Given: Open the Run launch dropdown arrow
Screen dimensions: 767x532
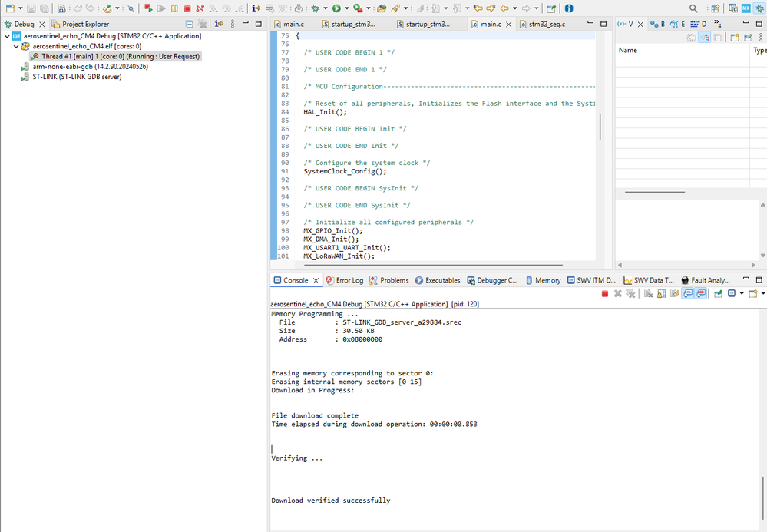Looking at the screenshot, I should pos(347,8).
